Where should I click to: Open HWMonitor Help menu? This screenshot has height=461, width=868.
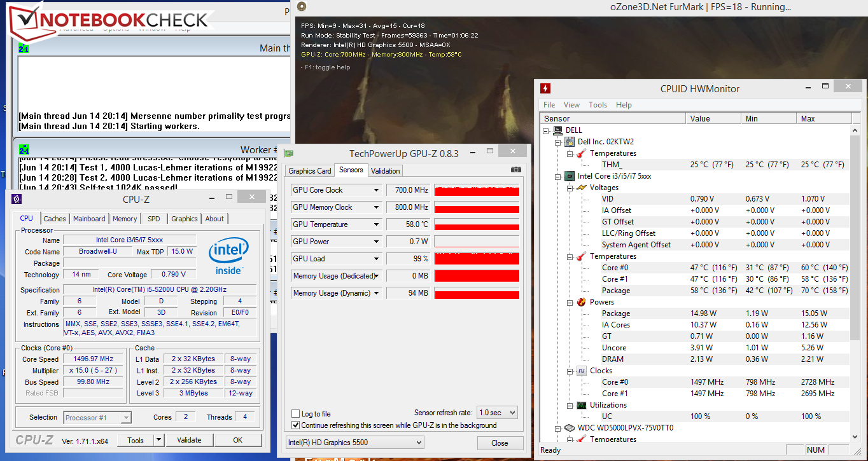(x=624, y=105)
